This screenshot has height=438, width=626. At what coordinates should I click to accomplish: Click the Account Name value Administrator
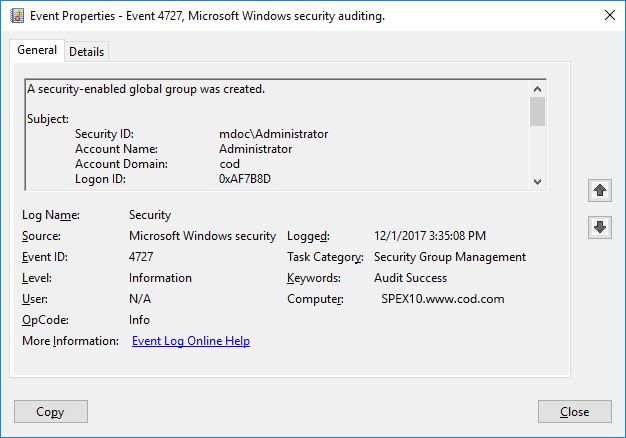[x=256, y=149]
